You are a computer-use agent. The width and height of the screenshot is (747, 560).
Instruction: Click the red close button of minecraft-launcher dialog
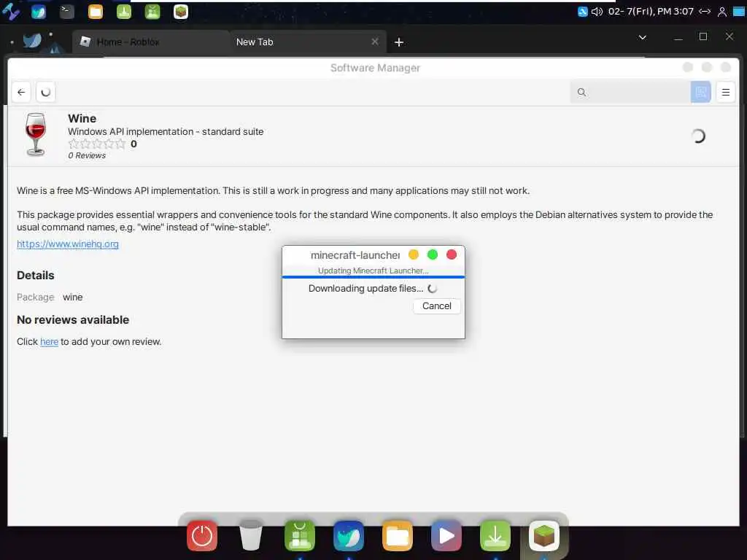[452, 254]
